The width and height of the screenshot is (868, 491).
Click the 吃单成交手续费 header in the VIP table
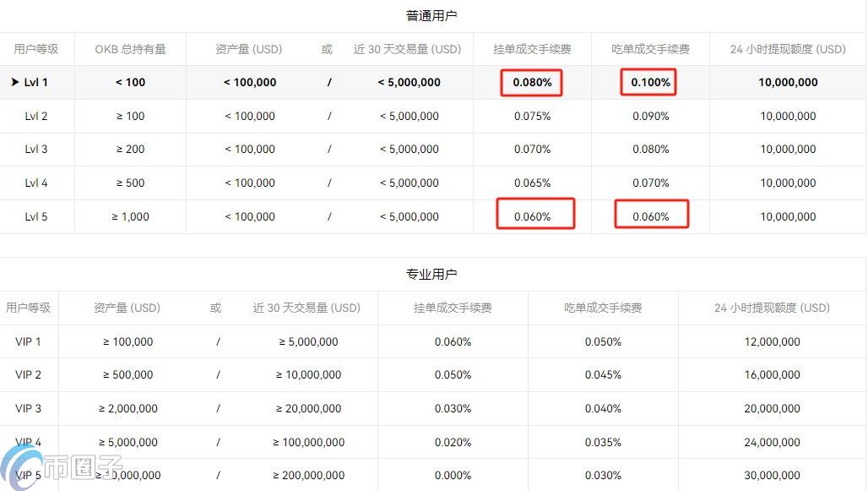(601, 308)
